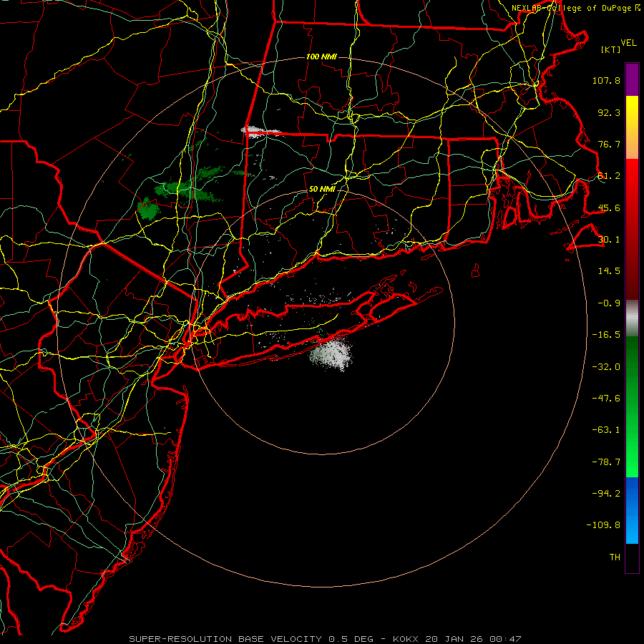644x644 pixels.
Task: Click the 76.7 scale value
Action: tap(609, 144)
